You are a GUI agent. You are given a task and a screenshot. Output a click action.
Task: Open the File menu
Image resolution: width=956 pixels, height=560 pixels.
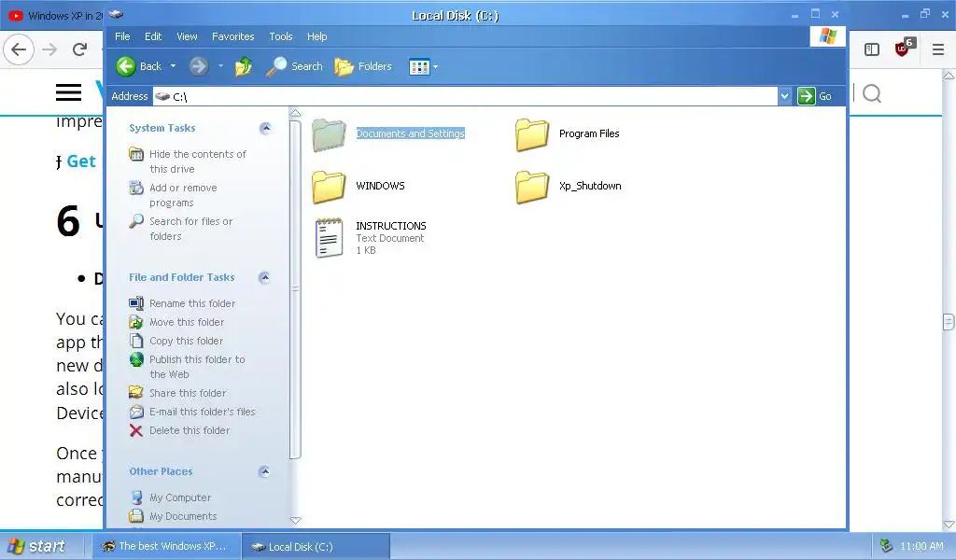(x=122, y=36)
